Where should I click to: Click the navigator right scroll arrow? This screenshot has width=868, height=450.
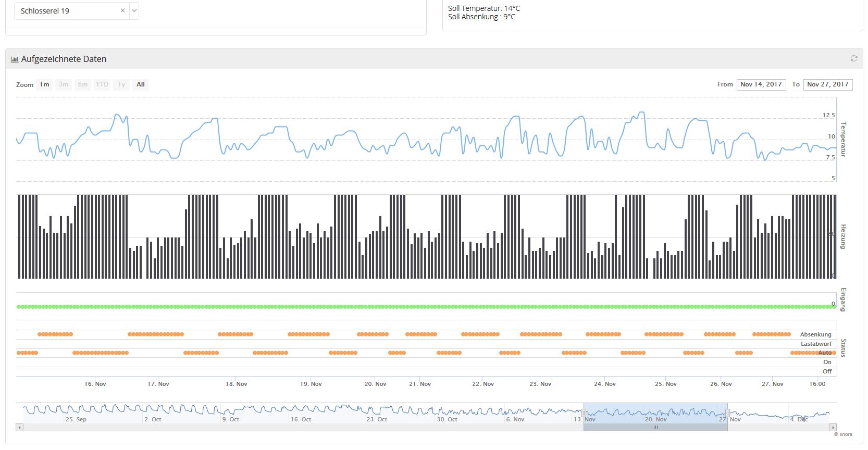833,427
